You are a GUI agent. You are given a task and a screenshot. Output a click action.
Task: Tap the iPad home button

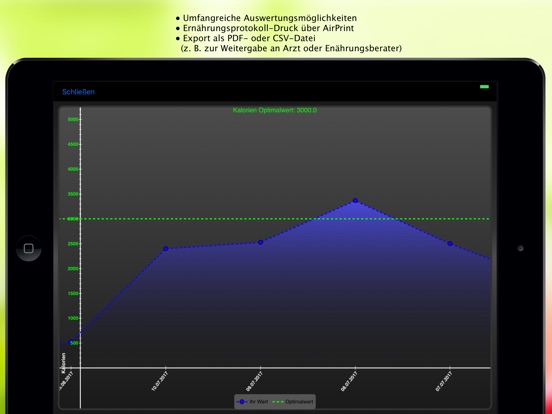[29, 248]
